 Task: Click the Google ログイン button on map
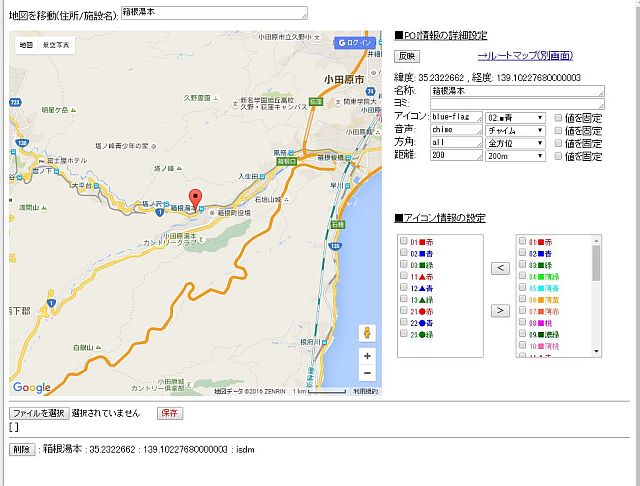click(354, 42)
